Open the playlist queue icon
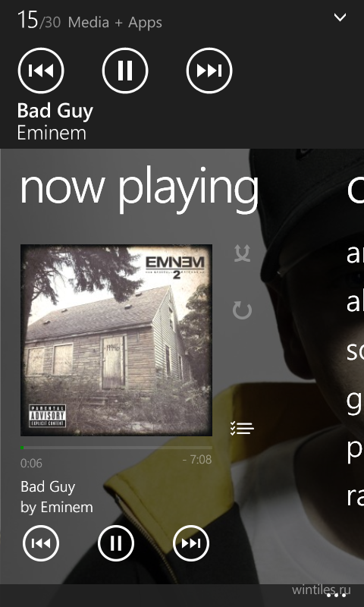The width and height of the screenshot is (364, 607). click(x=242, y=428)
